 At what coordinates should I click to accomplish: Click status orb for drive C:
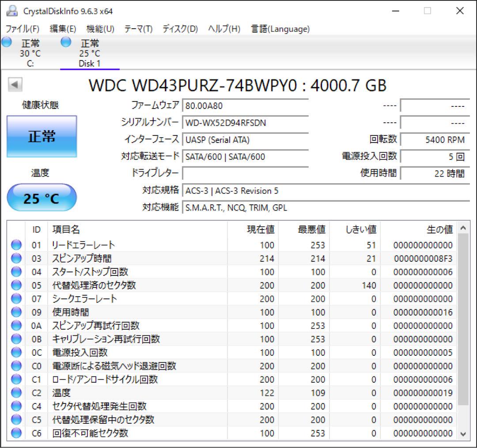click(x=7, y=42)
